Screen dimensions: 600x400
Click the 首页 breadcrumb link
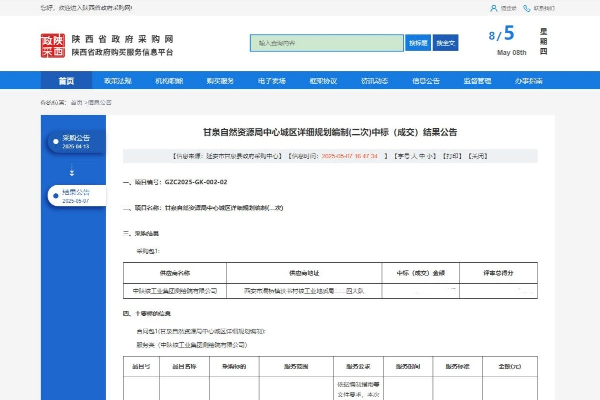click(76, 102)
